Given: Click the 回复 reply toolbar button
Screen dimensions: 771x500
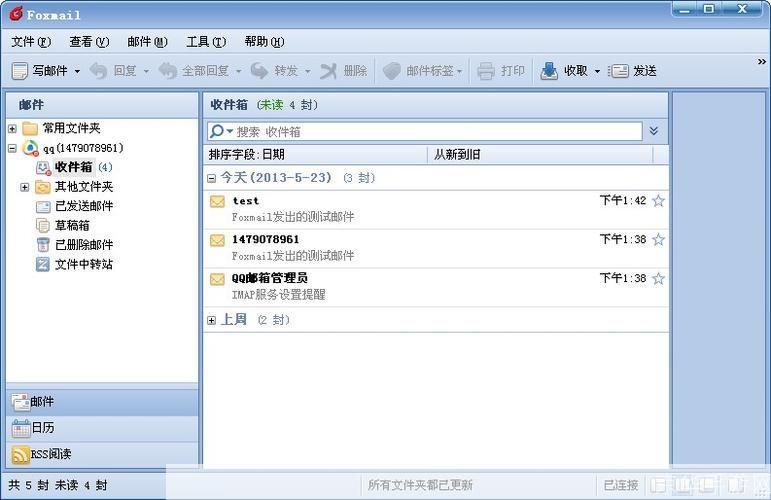Looking at the screenshot, I should pyautogui.click(x=113, y=71).
